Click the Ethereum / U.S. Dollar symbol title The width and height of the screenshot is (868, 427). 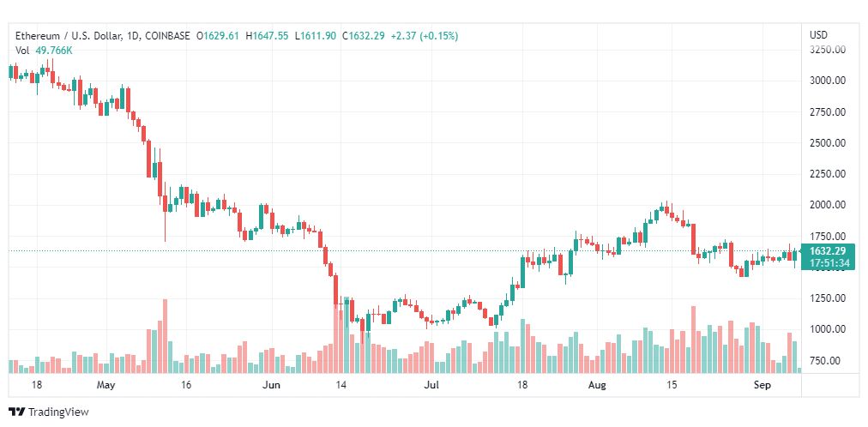coord(68,36)
